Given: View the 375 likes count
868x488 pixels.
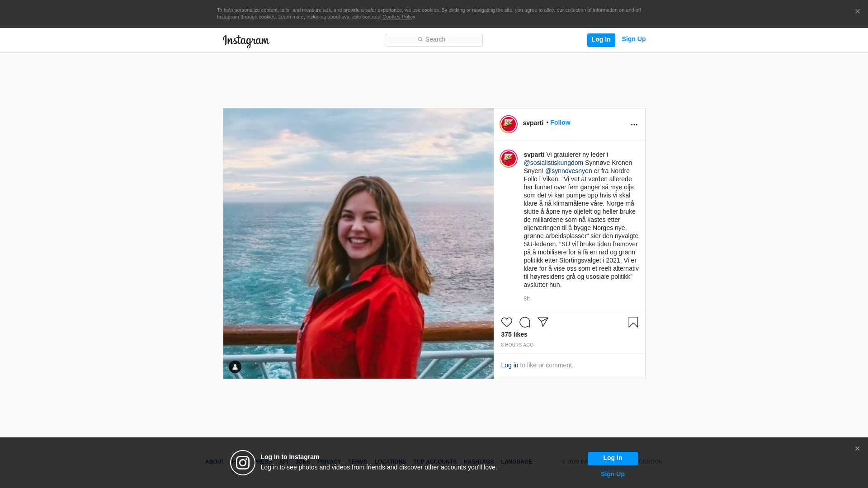Looking at the screenshot, I should 514,334.
